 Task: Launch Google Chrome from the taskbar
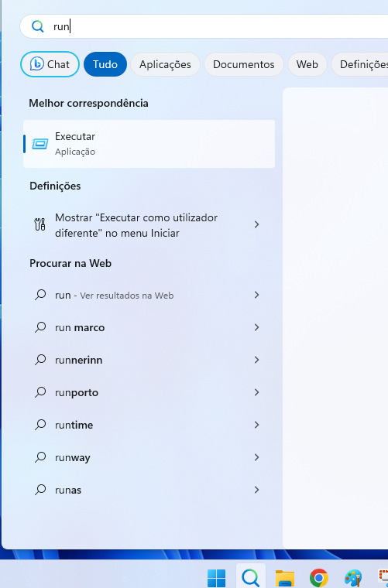[319, 578]
